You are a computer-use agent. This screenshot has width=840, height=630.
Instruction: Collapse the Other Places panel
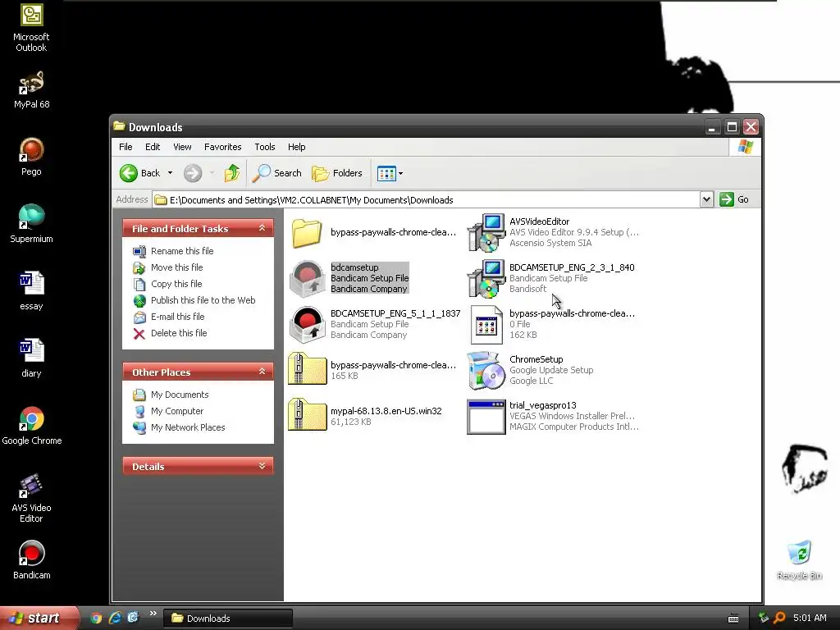click(262, 372)
